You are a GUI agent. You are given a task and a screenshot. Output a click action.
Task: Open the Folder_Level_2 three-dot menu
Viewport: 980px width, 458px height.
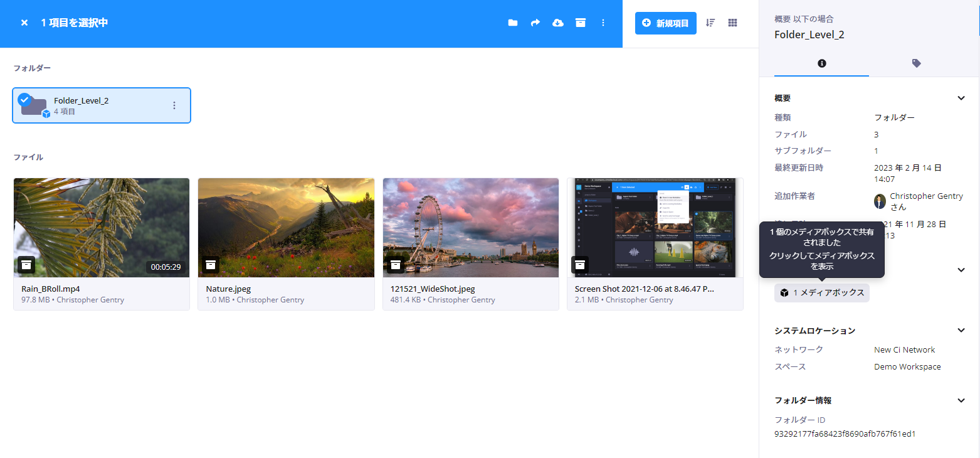click(x=174, y=105)
